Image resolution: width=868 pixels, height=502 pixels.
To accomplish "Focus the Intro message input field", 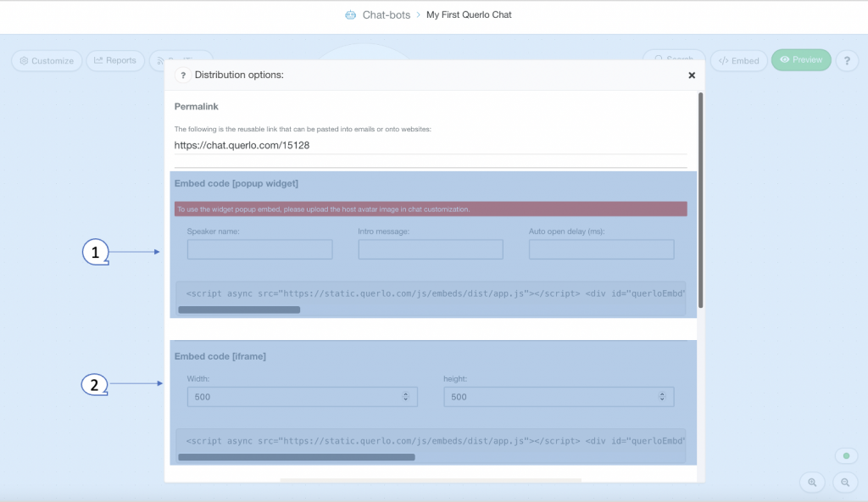I will point(431,249).
